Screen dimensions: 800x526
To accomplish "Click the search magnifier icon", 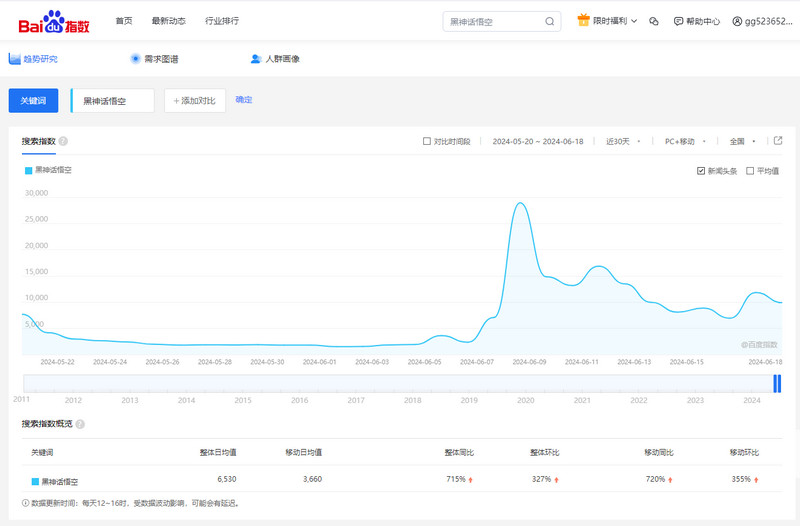I will click(x=549, y=21).
